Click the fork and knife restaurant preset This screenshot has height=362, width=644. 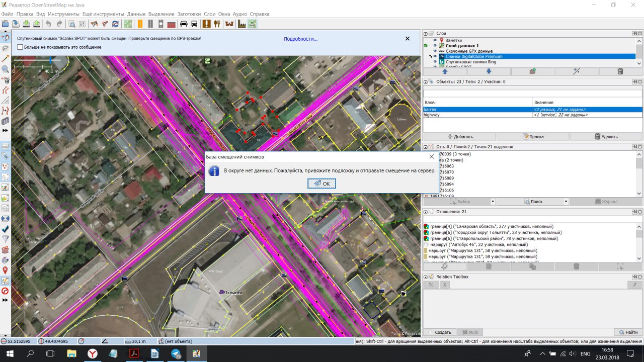click(x=217, y=24)
